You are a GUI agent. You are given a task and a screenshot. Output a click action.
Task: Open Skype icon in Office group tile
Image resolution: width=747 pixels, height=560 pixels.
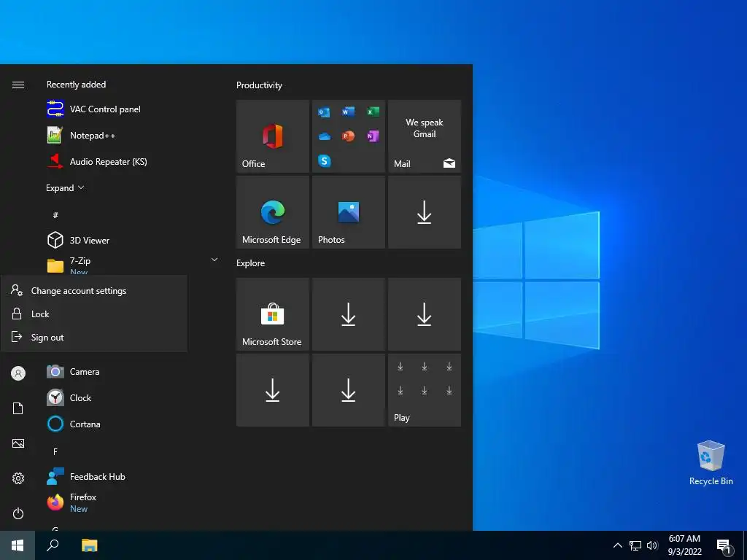pos(325,161)
